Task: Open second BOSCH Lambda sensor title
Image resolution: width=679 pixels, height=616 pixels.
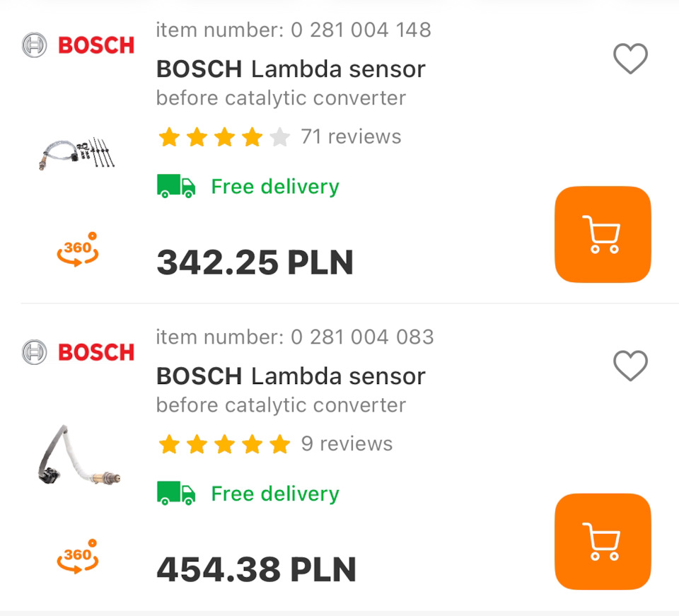Action: [291, 376]
